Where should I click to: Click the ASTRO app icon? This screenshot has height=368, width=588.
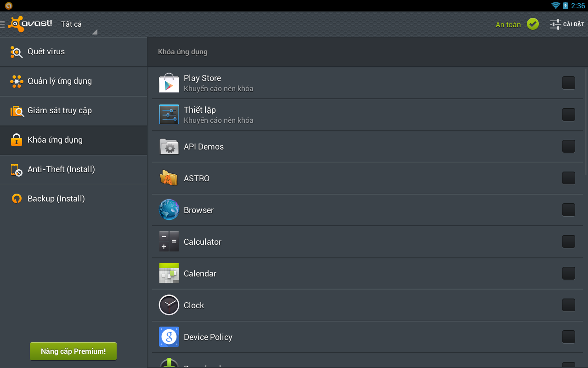pyautogui.click(x=169, y=178)
